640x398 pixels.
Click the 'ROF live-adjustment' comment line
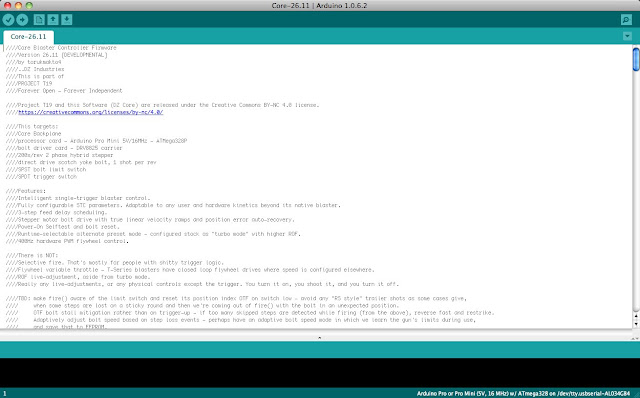tap(78, 277)
